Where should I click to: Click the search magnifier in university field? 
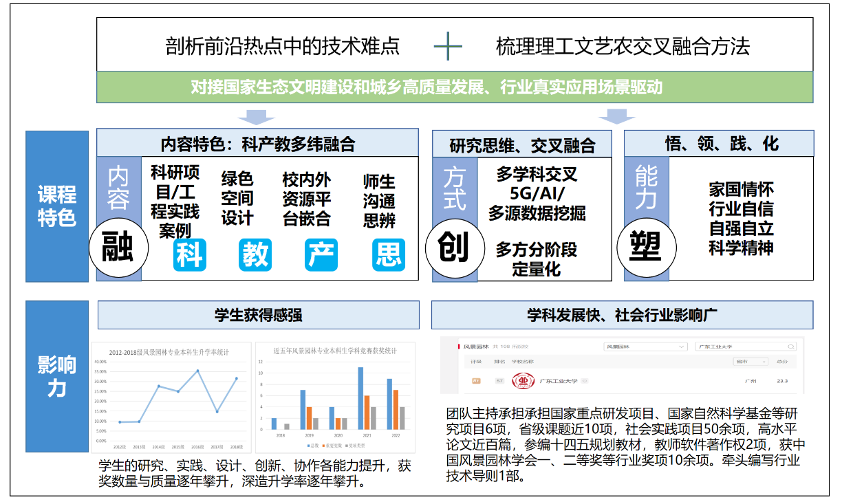(790, 347)
